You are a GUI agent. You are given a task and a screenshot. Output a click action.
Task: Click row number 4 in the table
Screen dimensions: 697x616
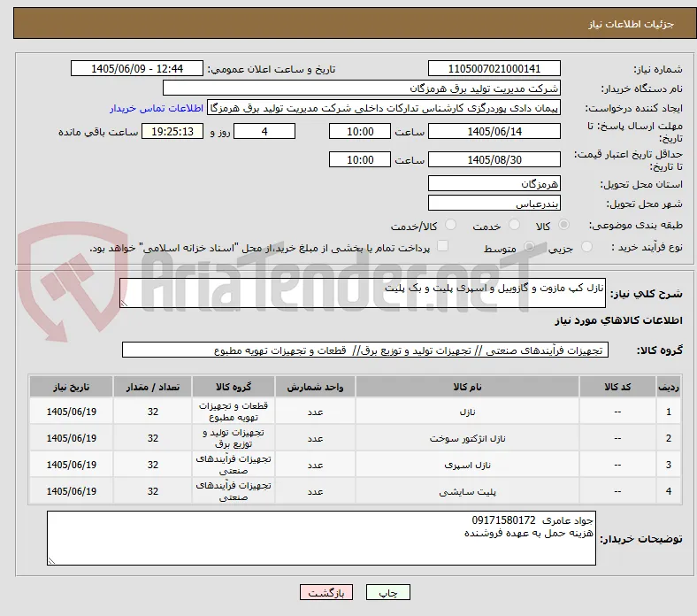(668, 491)
